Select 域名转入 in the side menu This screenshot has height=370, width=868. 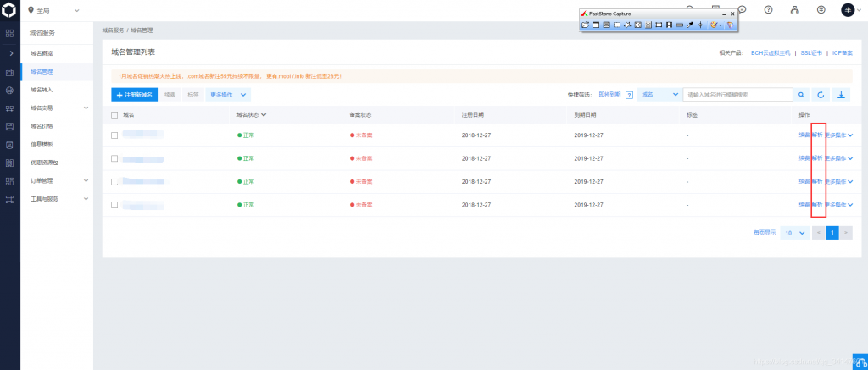(42, 90)
